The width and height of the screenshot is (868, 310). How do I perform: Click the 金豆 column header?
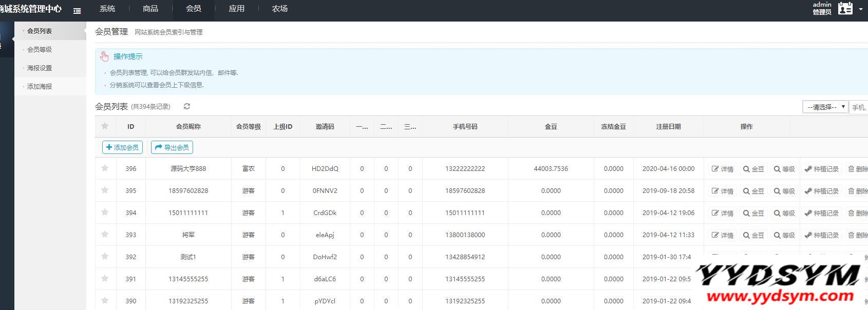coord(551,126)
